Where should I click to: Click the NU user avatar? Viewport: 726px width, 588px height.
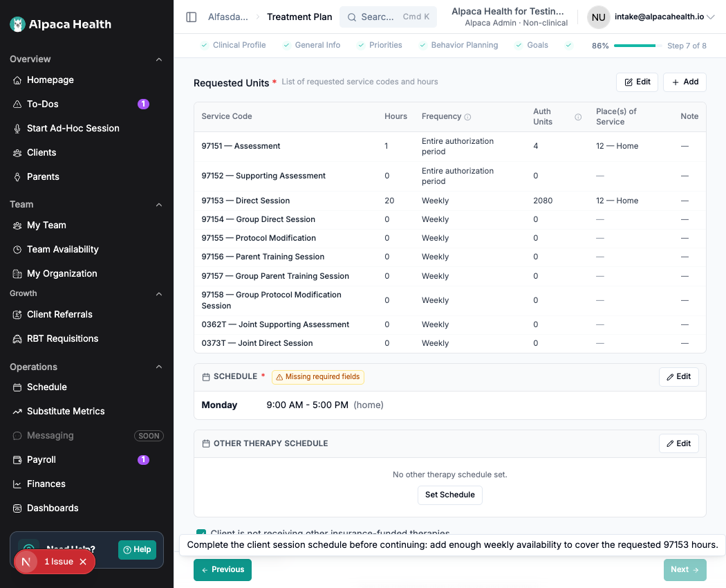pyautogui.click(x=598, y=17)
